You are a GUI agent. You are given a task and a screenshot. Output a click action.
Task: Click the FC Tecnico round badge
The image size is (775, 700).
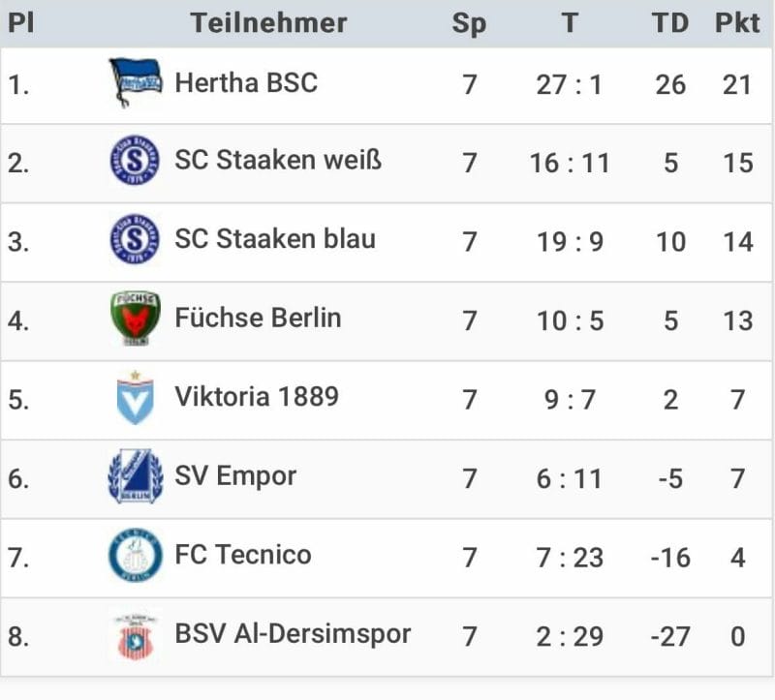click(135, 555)
